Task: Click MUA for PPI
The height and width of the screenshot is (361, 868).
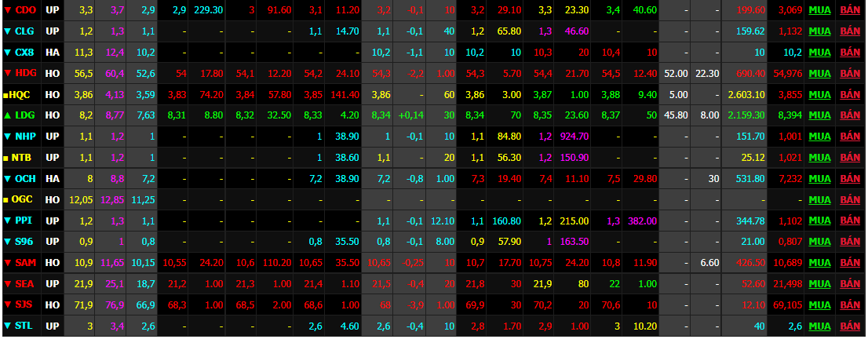Action: pos(819,221)
